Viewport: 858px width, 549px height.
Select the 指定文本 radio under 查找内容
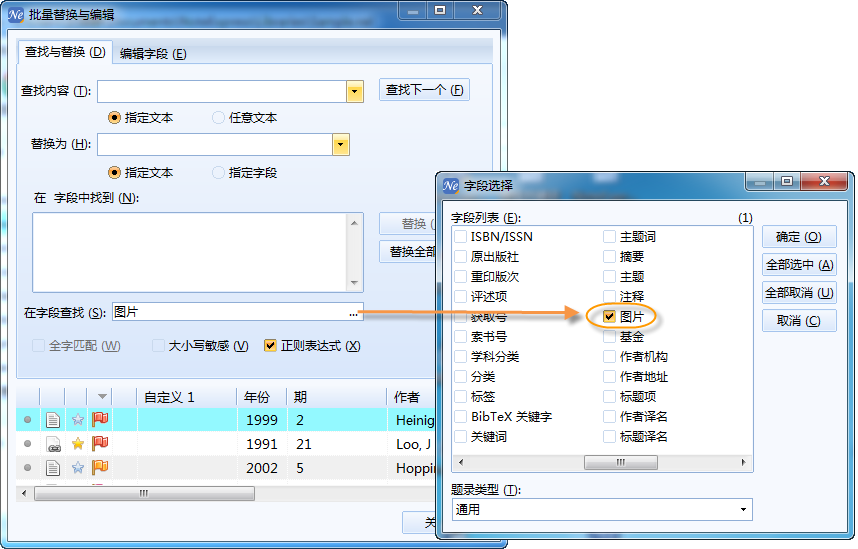(x=114, y=118)
